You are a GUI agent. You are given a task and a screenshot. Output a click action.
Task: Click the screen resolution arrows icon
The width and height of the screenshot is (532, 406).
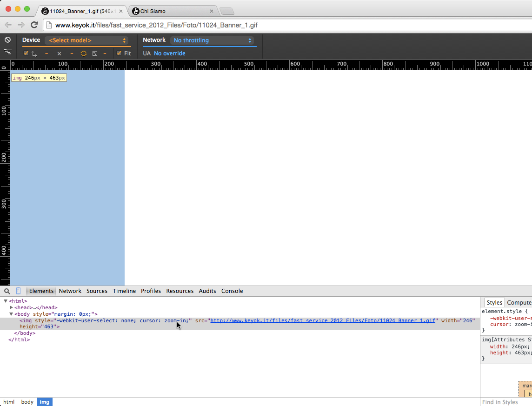(x=34, y=53)
